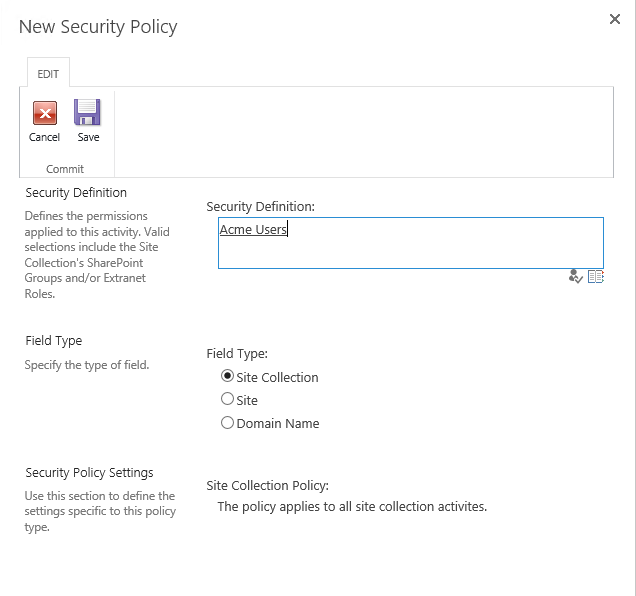Open the Browse address book icon
The width and height of the screenshot is (636, 596).
(596, 277)
